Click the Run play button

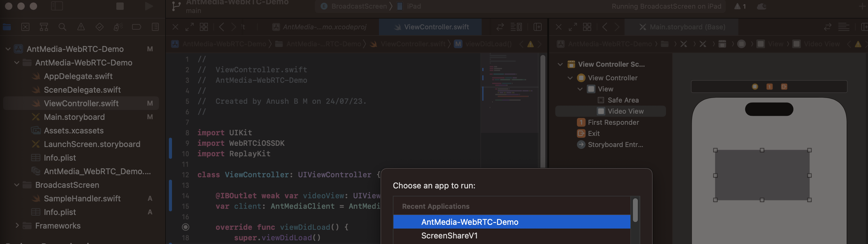click(148, 6)
